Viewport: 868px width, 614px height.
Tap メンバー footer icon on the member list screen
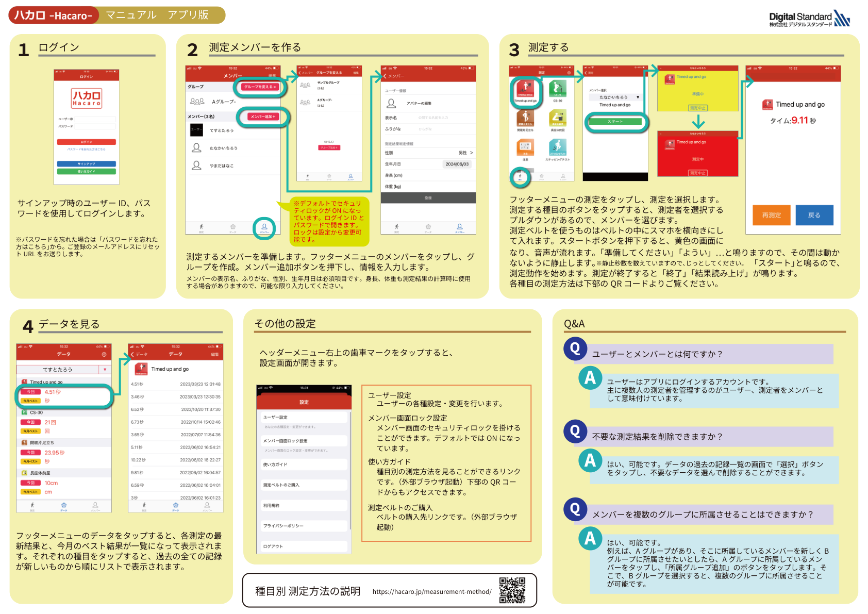click(x=264, y=227)
